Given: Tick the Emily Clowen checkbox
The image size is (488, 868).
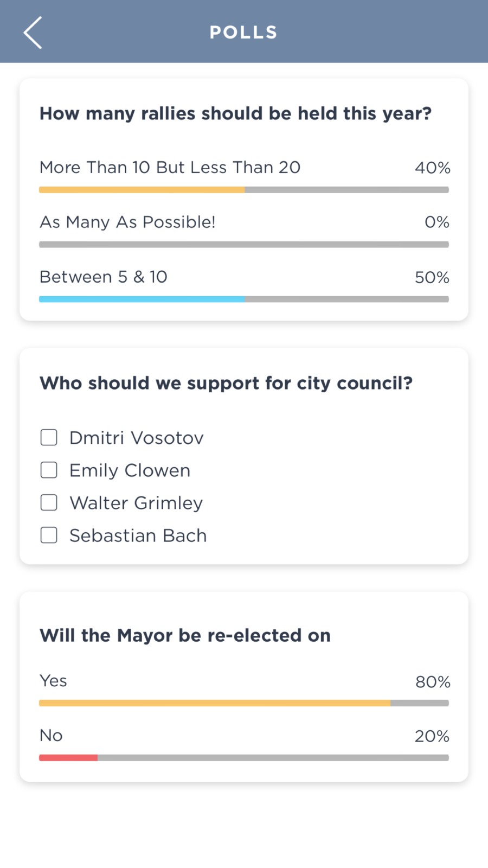Looking at the screenshot, I should pyautogui.click(x=49, y=470).
